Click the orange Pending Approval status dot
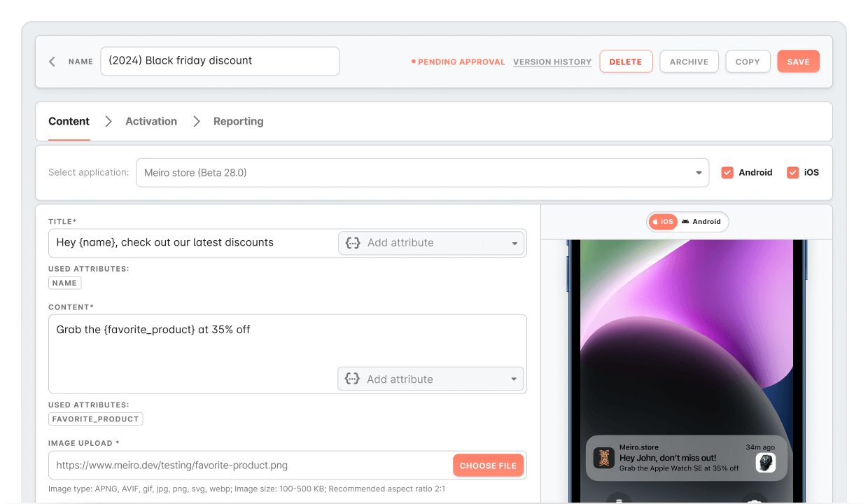Image resolution: width=868 pixels, height=504 pixels. tap(413, 62)
